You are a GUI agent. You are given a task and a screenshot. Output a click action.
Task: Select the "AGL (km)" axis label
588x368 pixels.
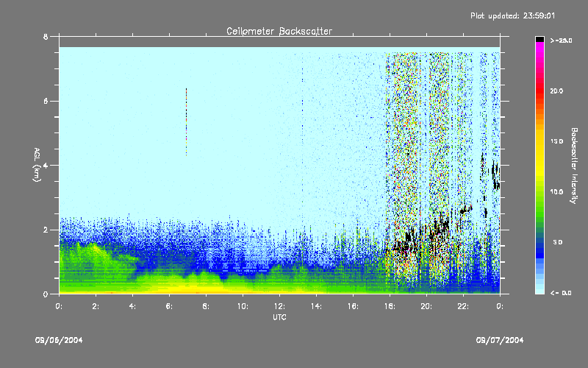coord(37,165)
